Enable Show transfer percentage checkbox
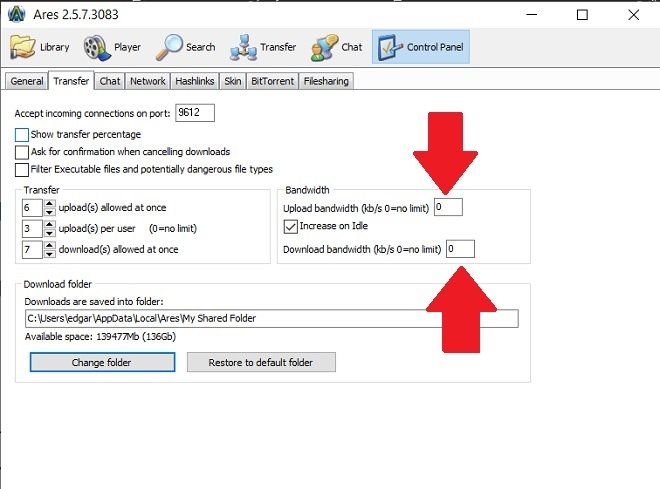Image resolution: width=660 pixels, height=489 pixels. tap(21, 135)
